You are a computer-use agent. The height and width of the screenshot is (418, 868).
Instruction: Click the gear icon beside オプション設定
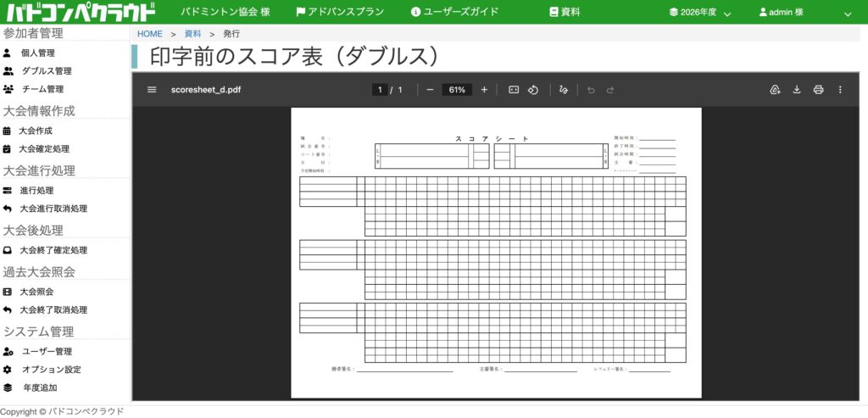click(7, 370)
